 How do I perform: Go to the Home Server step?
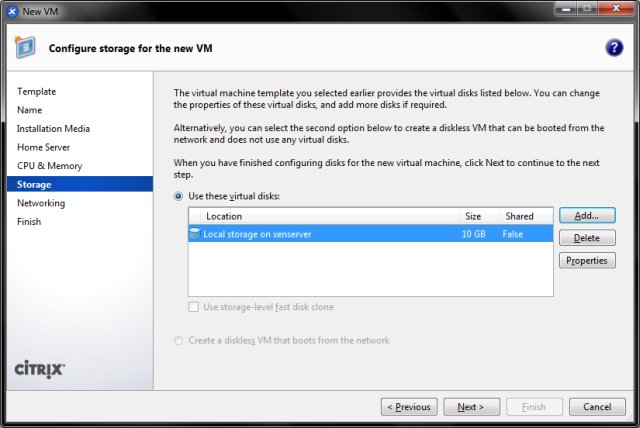[43, 147]
